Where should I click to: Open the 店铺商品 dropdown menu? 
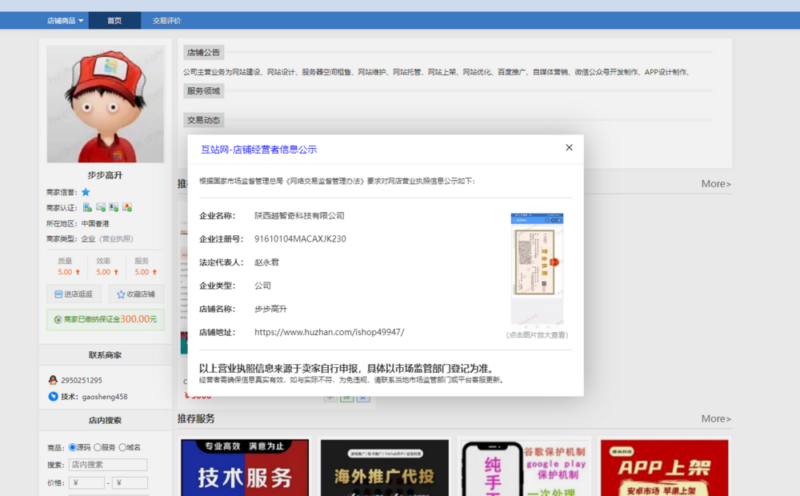[x=65, y=20]
